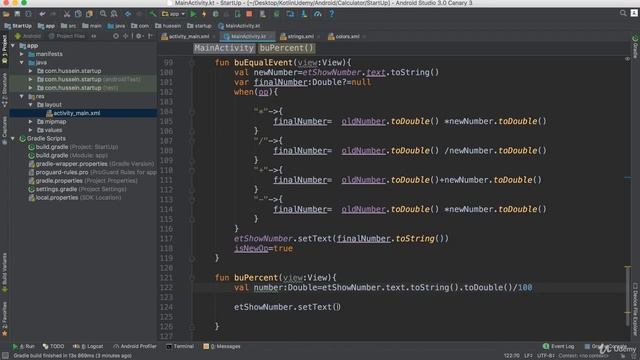640x360 pixels.
Task: Open the Gradle side tool window
Action: [x=635, y=47]
